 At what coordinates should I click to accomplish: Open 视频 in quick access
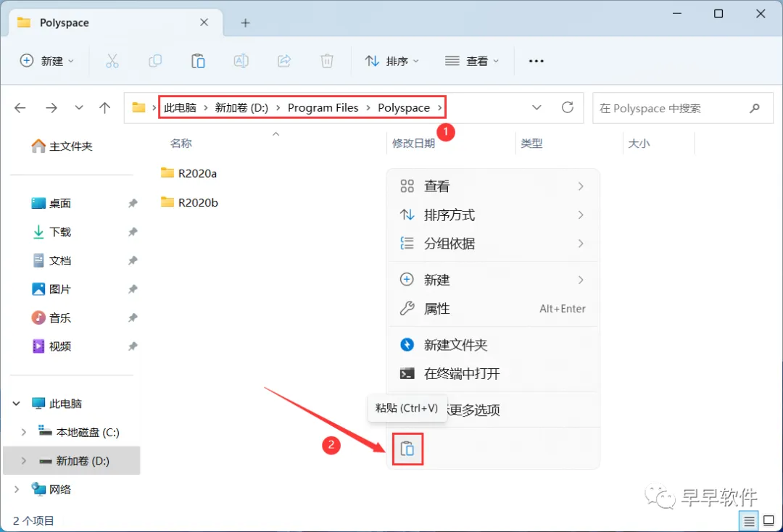click(52, 346)
